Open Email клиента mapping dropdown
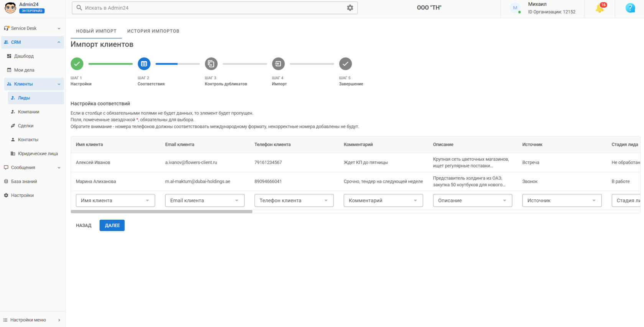 click(205, 200)
